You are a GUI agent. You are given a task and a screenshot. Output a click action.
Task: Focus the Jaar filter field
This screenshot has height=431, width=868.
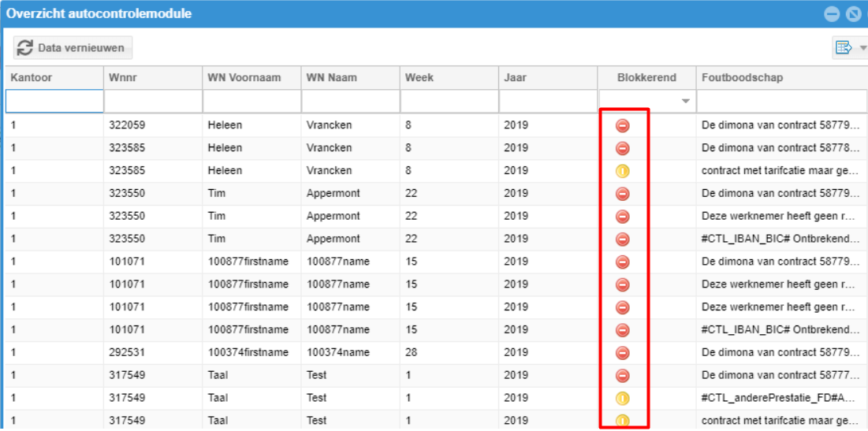point(547,101)
